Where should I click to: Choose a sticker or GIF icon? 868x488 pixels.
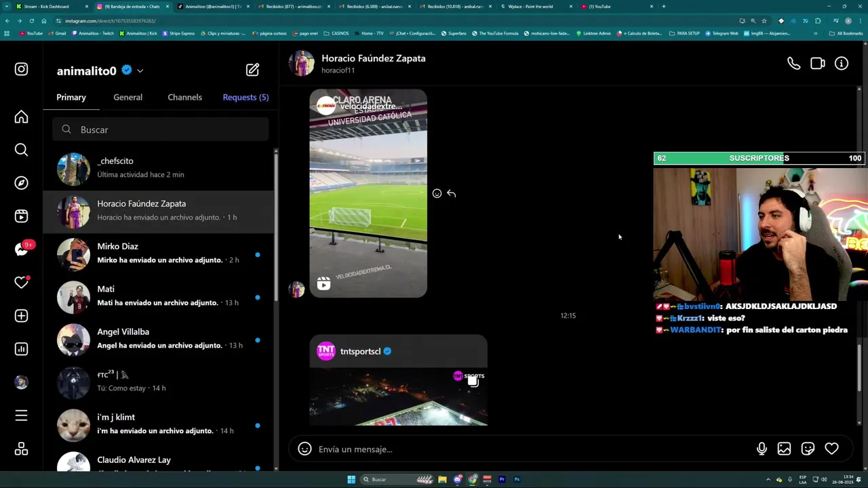pyautogui.click(x=808, y=449)
